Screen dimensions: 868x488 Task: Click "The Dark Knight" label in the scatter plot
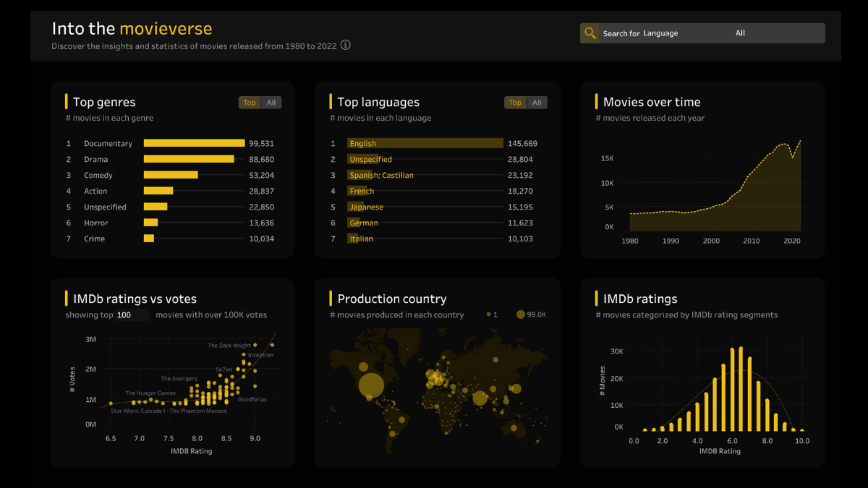pos(229,346)
